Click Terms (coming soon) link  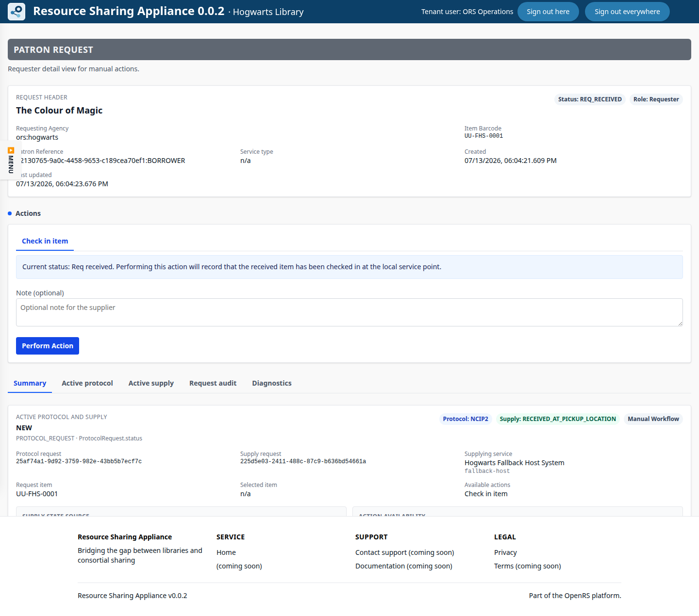pos(528,566)
